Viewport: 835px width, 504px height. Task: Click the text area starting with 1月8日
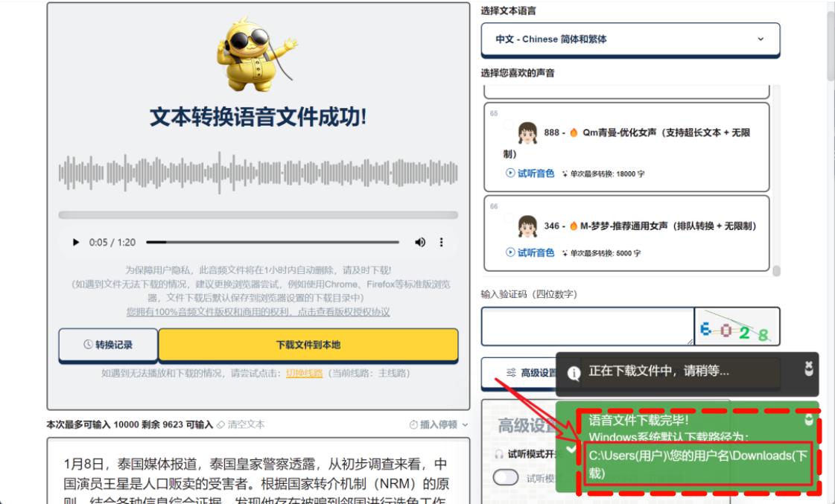point(258,471)
